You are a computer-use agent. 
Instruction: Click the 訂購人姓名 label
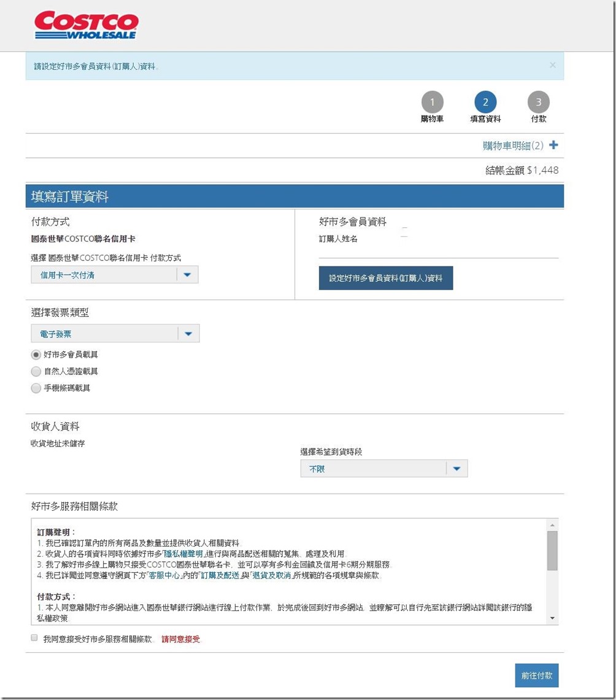[338, 239]
